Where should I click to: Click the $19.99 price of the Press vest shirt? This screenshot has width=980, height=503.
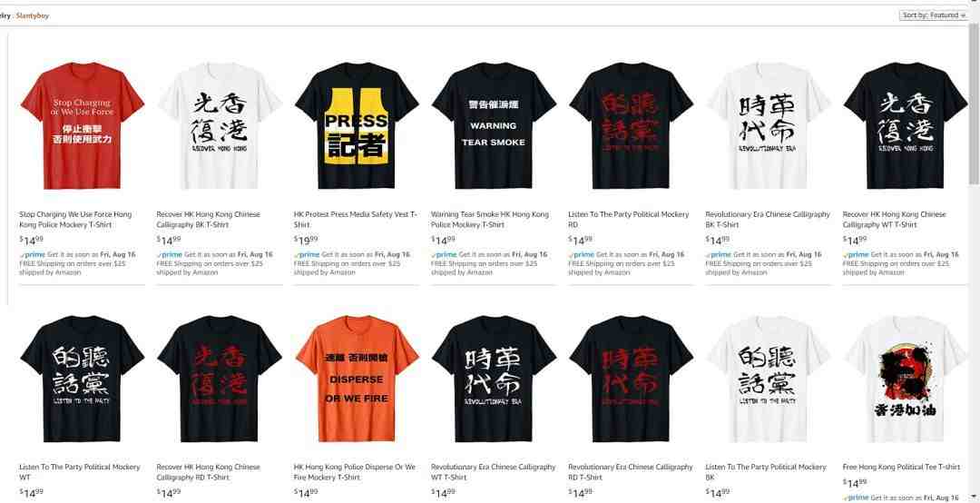tap(306, 240)
